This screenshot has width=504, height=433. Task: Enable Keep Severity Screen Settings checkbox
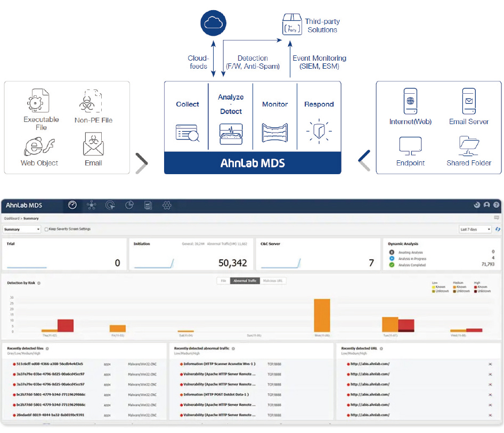[47, 230]
